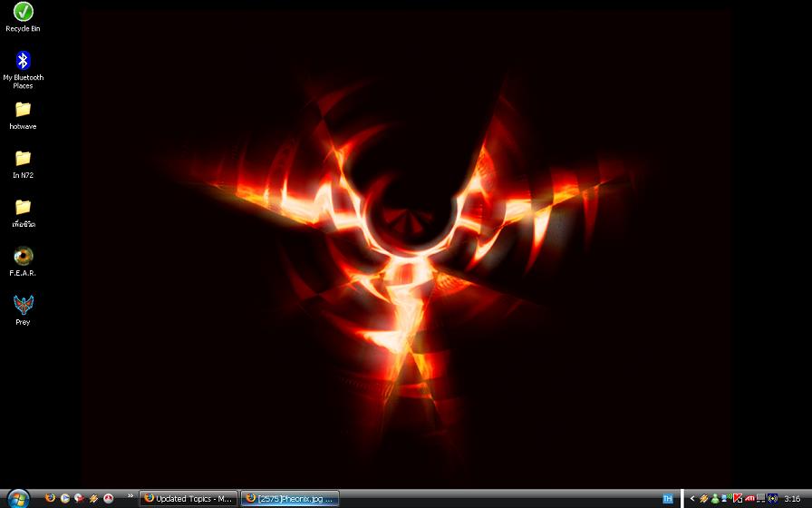The image size is (812, 508).
Task: Select the hotwave folder
Action: 23,115
